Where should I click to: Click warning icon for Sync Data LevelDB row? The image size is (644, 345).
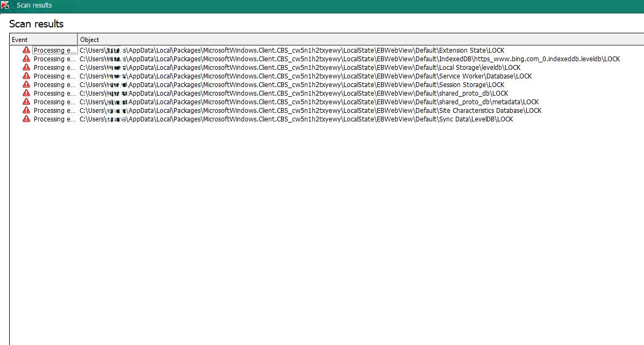point(26,119)
